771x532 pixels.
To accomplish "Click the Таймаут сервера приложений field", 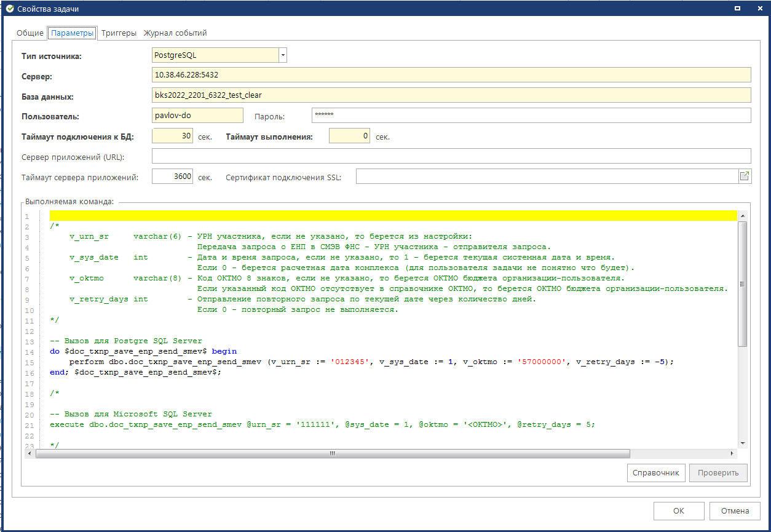I will (x=173, y=177).
